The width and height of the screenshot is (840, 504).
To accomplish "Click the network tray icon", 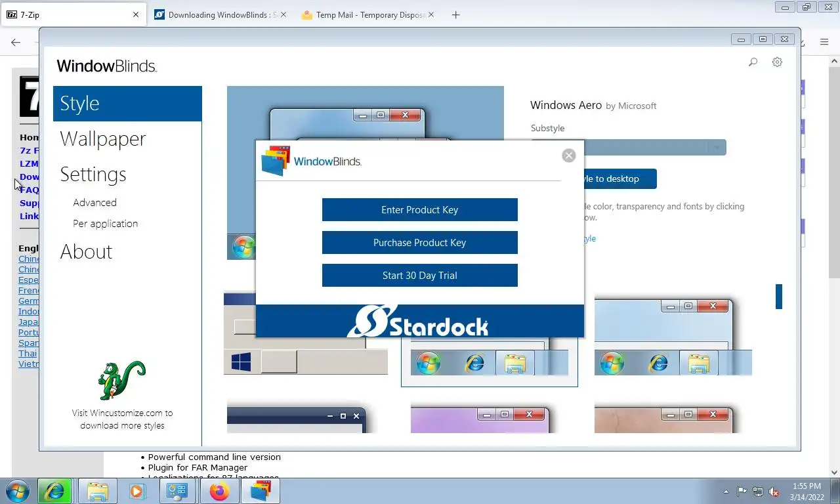I will click(x=758, y=492).
